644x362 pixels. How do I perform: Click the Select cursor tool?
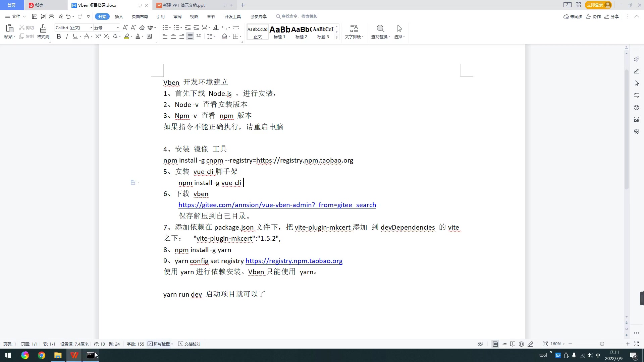pyautogui.click(x=399, y=32)
